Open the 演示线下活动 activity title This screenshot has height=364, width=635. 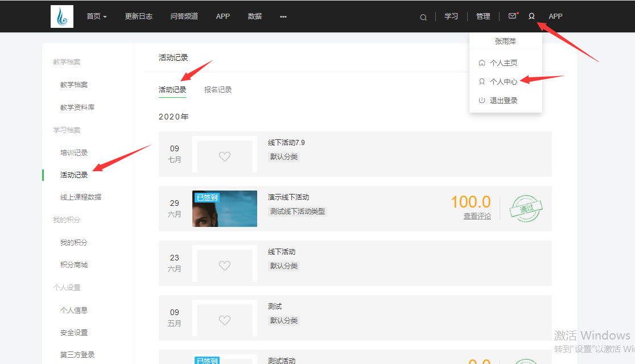click(288, 197)
